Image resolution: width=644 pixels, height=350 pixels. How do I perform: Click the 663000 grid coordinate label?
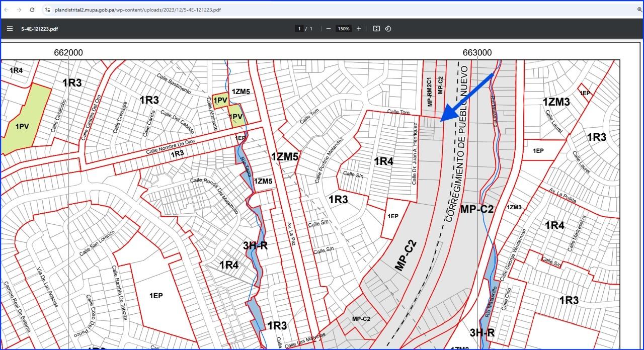click(x=477, y=53)
